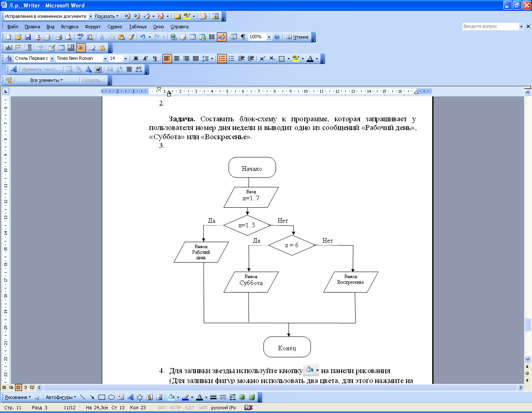The height and width of the screenshot is (413, 532).
Task: Open the Columns button
Action: point(212,37)
